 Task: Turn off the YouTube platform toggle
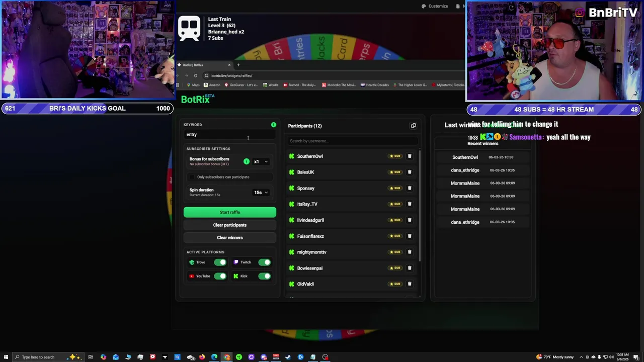[x=220, y=276]
